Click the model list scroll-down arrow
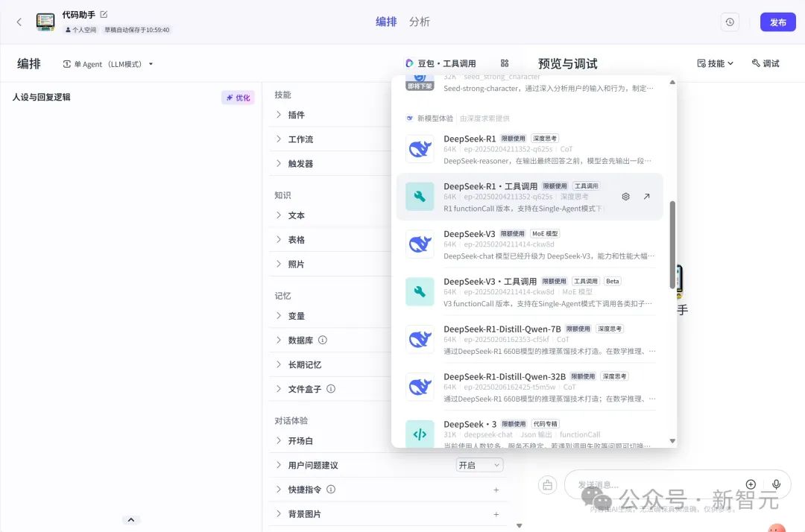 (x=672, y=440)
